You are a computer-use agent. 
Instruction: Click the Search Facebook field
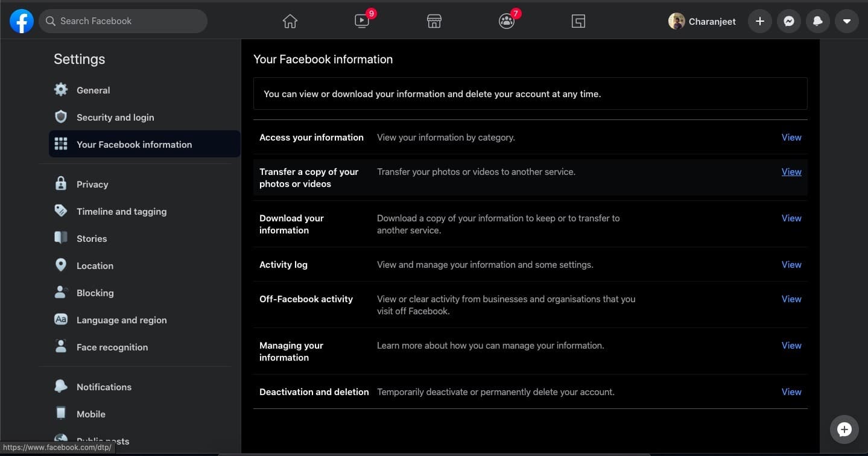(x=124, y=21)
